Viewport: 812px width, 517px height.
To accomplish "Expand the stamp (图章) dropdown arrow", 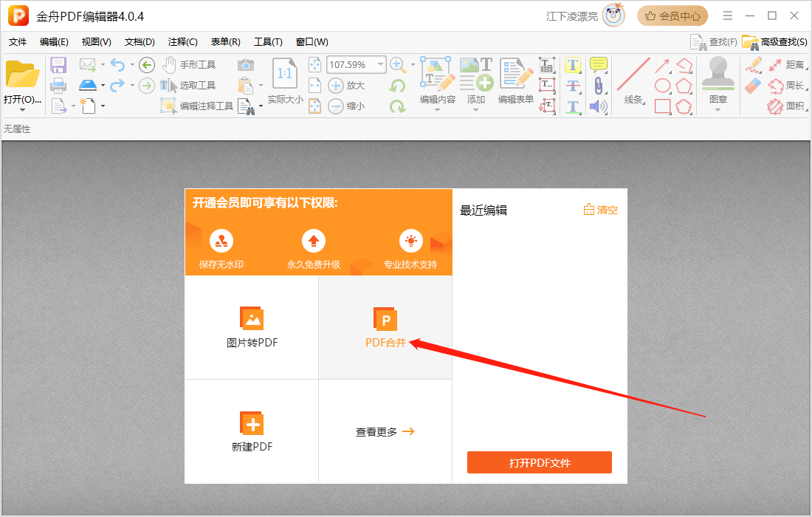I will (x=718, y=110).
